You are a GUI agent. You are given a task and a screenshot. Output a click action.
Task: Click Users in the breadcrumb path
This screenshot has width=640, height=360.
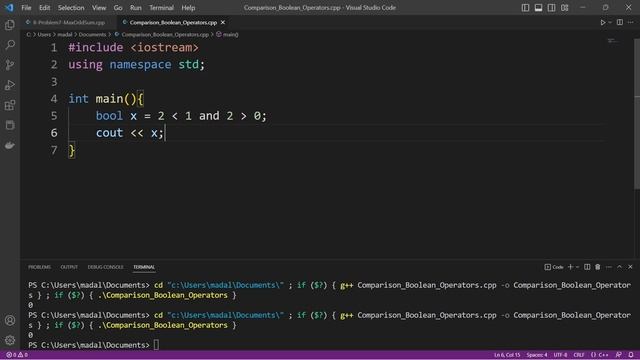click(44, 35)
